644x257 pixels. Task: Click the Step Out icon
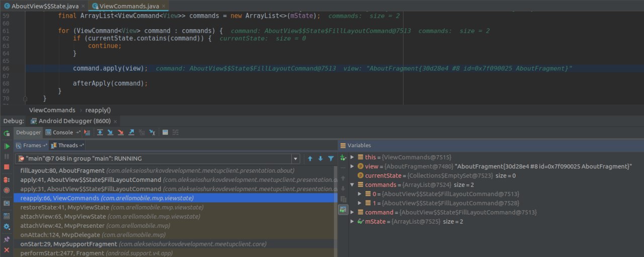[x=131, y=133]
